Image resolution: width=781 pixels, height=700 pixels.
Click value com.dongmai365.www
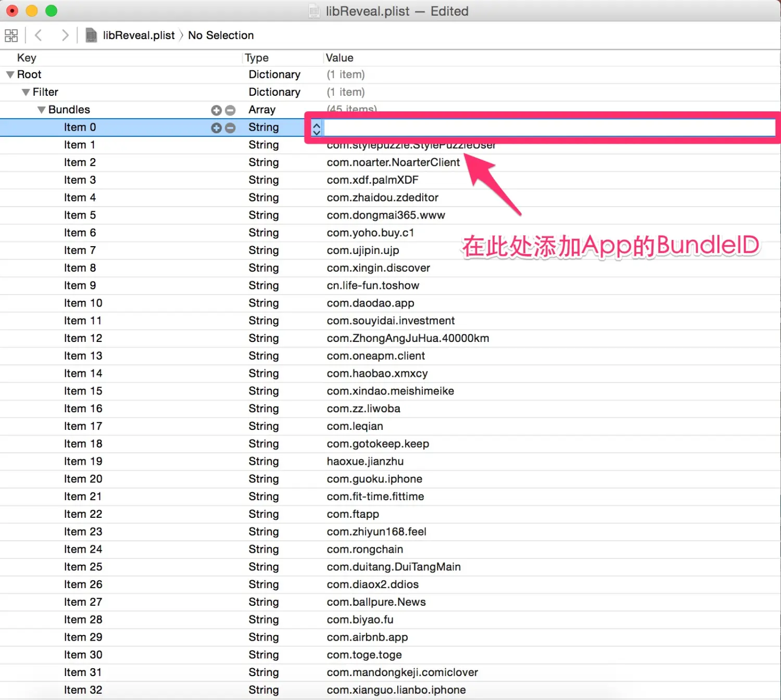(386, 215)
